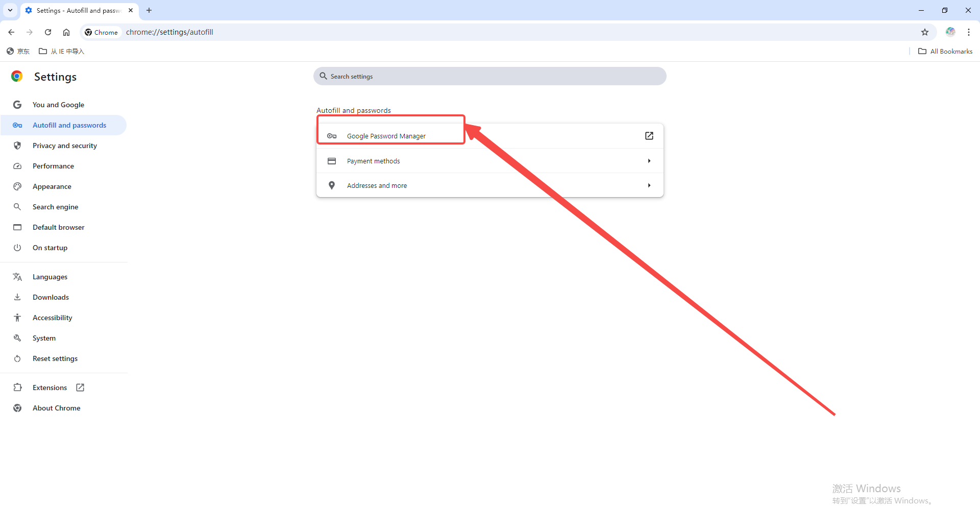
Task: Click the translate Languages icon
Action: [x=17, y=277]
